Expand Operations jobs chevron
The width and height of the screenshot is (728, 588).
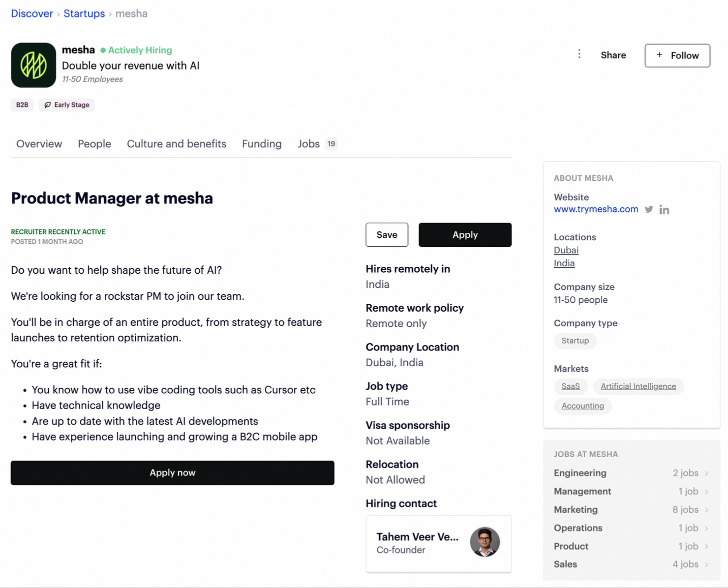point(706,528)
